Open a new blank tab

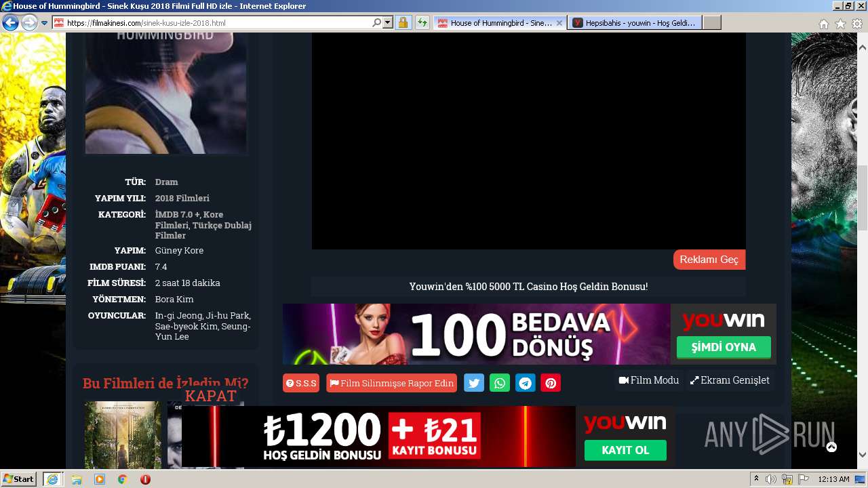(x=711, y=23)
